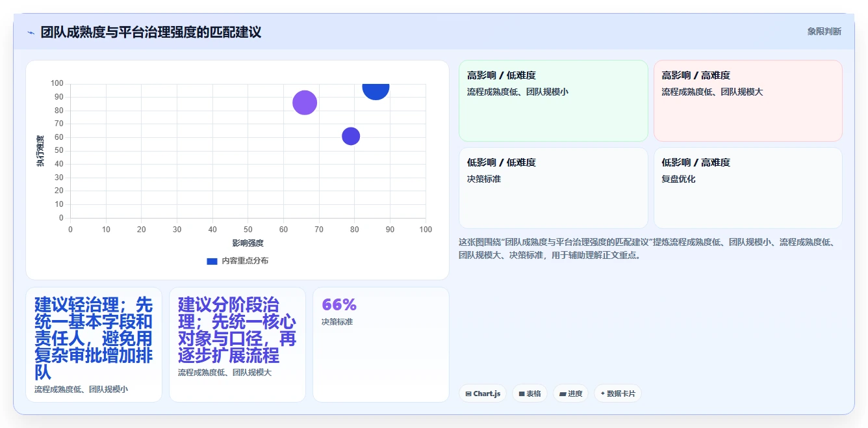Click the Chart.js chip icon

pyautogui.click(x=468, y=394)
